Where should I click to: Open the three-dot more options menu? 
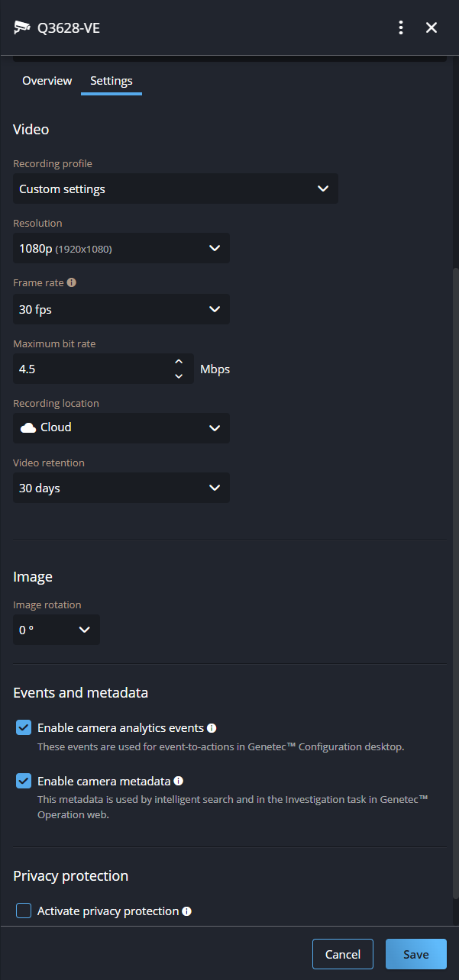[x=401, y=28]
